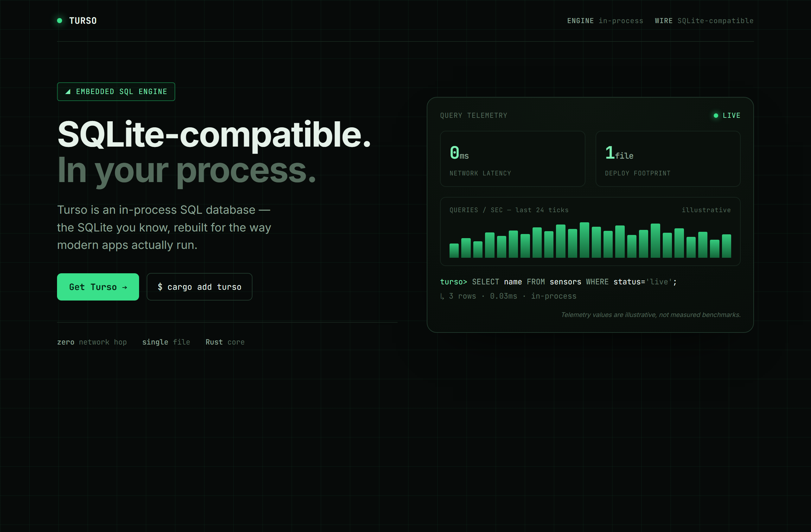This screenshot has width=811, height=532.
Task: Click the Rust core tagline
Action: 225,342
